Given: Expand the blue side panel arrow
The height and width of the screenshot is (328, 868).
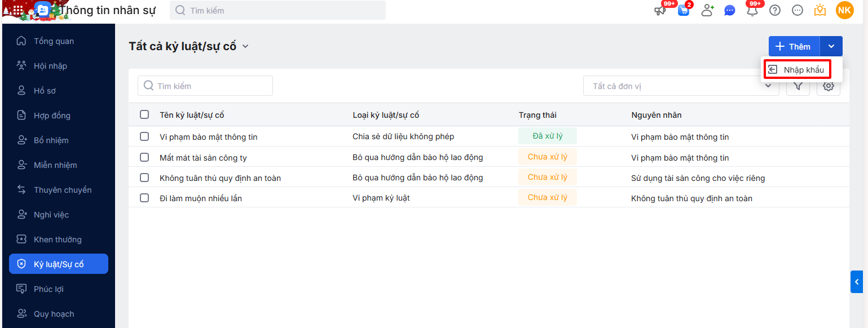Looking at the screenshot, I should (857, 282).
